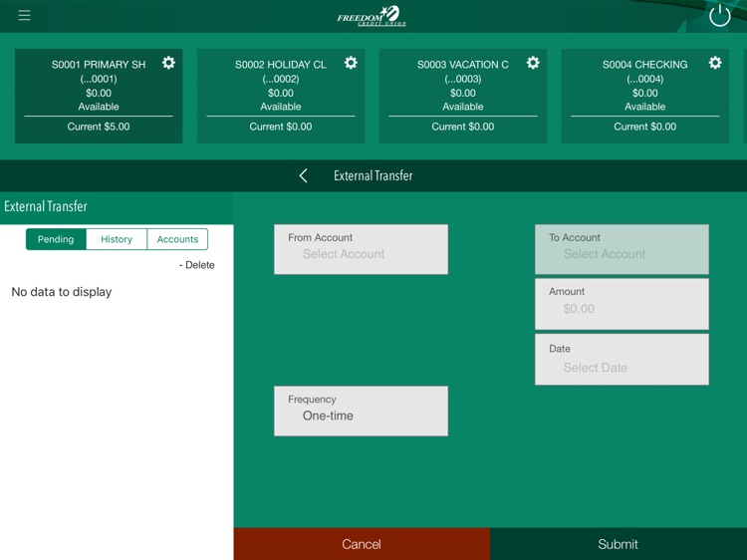Switch to the History tab
The width and height of the screenshot is (747, 560).
(117, 239)
